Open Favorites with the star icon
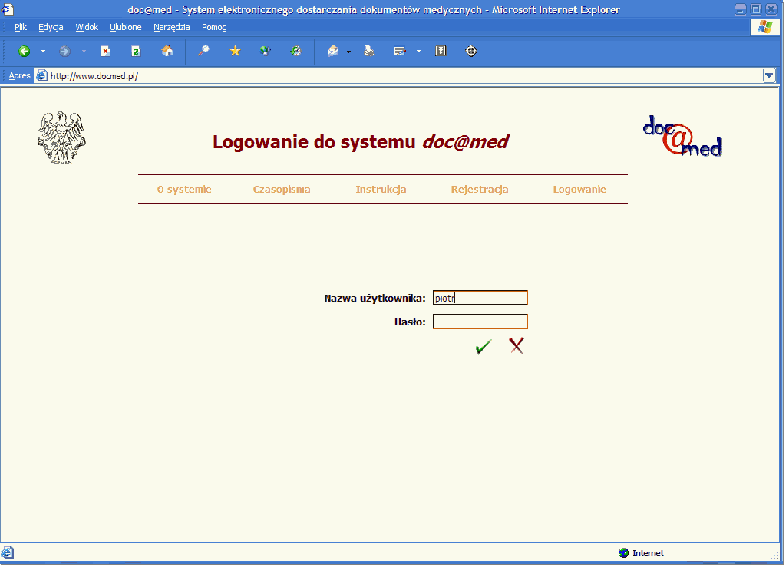 [x=235, y=51]
